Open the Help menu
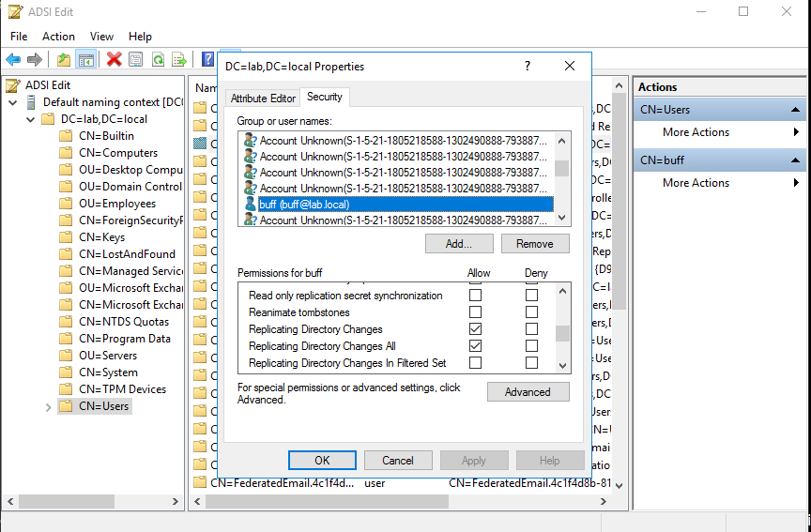Screen dimensions: 811x532 [x=140, y=37]
